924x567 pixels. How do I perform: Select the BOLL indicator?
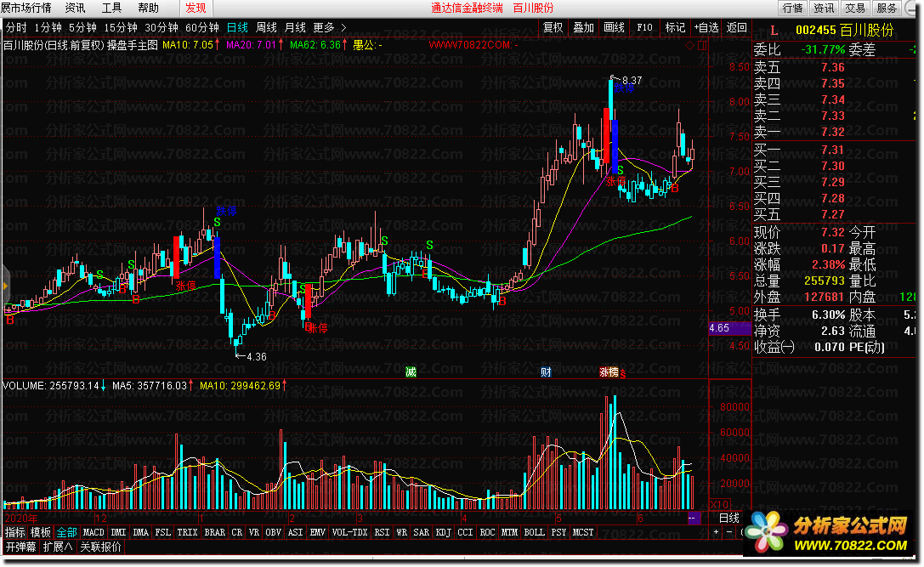(x=534, y=532)
